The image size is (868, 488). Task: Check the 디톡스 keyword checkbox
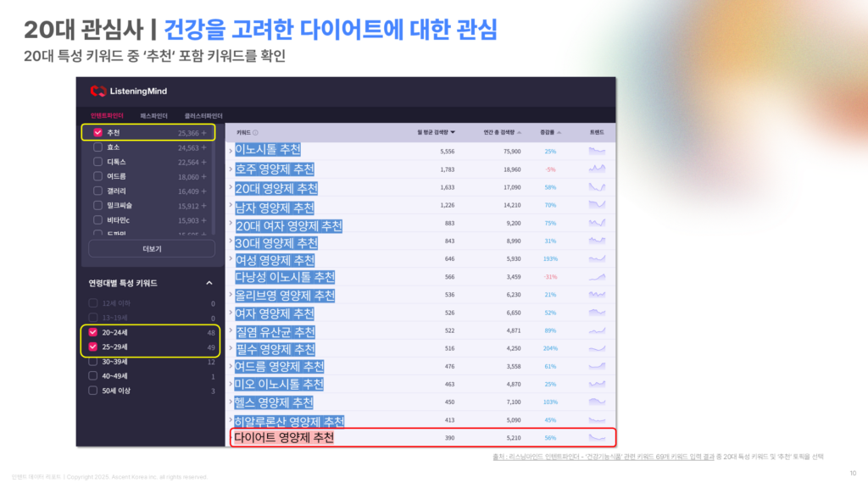(x=98, y=162)
